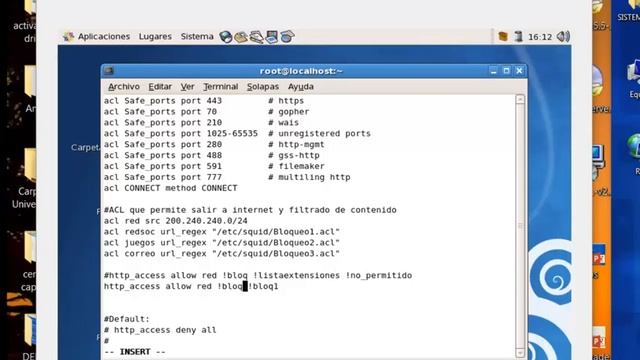The width and height of the screenshot is (640, 360).
Task: Click the terminal window menu icon in the title bar
Action: [x=109, y=71]
